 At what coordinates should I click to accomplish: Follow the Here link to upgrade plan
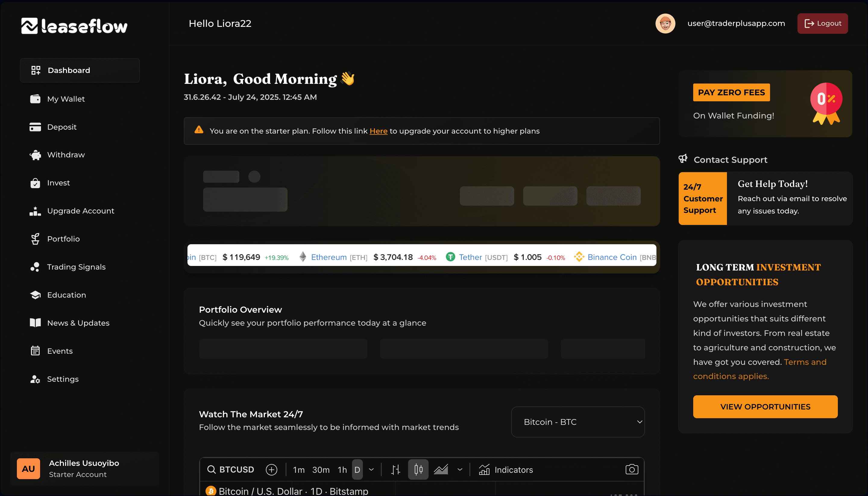tap(378, 131)
